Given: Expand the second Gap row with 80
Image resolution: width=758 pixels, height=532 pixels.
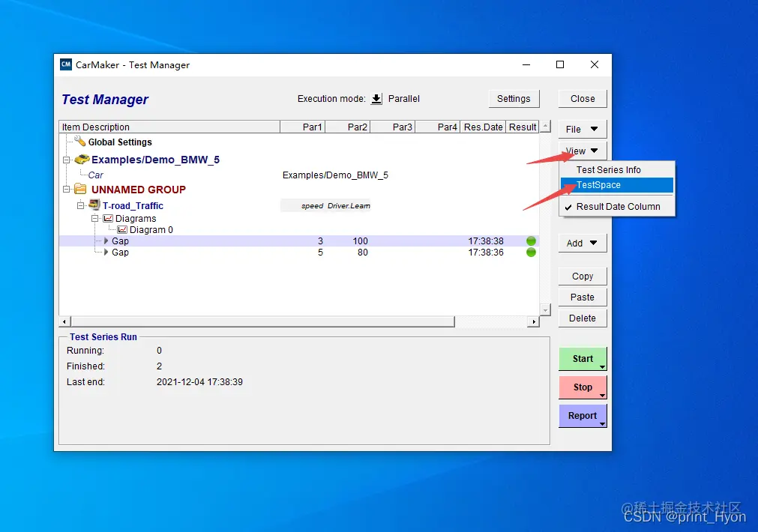Looking at the screenshot, I should pyautogui.click(x=106, y=252).
